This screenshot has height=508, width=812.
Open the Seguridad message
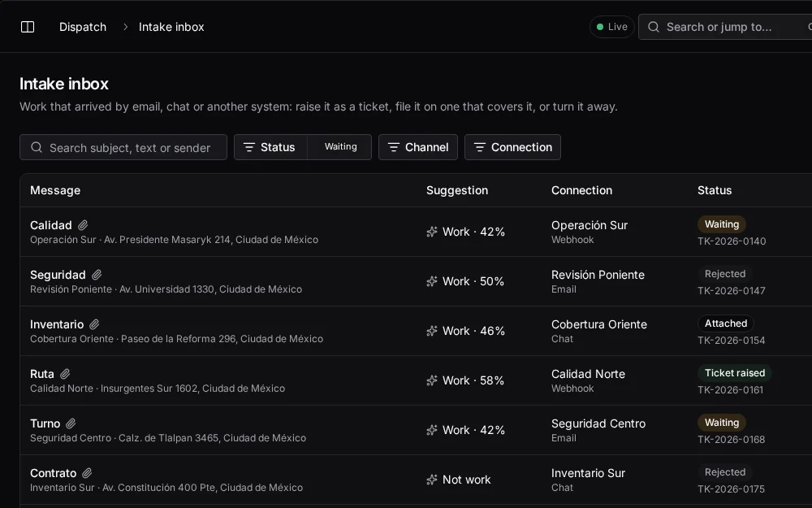(58, 275)
